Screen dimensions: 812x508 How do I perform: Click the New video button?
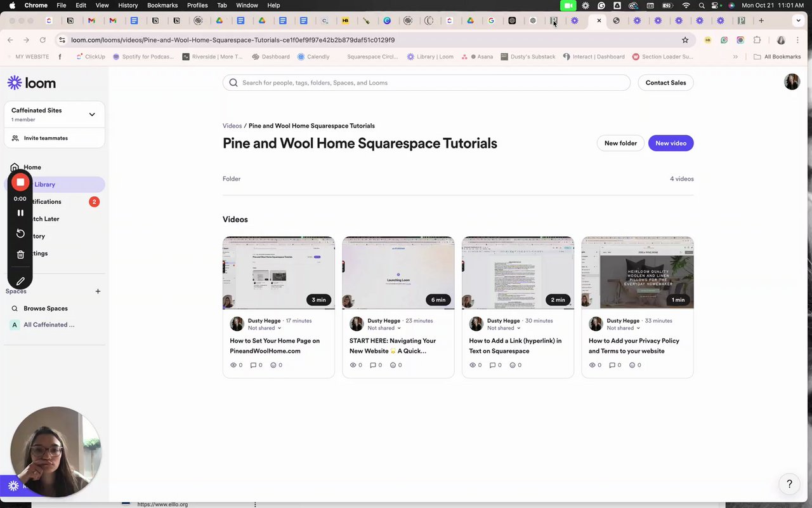[x=671, y=143]
